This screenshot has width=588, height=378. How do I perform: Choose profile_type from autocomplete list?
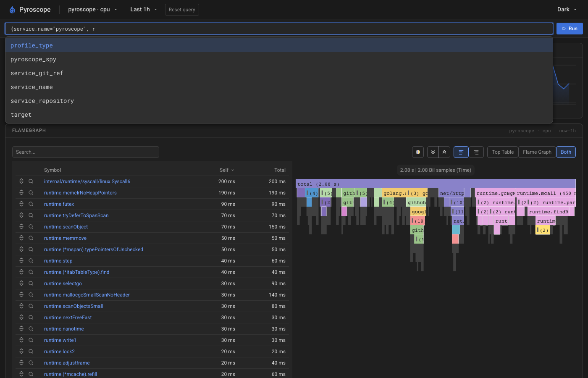pyautogui.click(x=279, y=45)
